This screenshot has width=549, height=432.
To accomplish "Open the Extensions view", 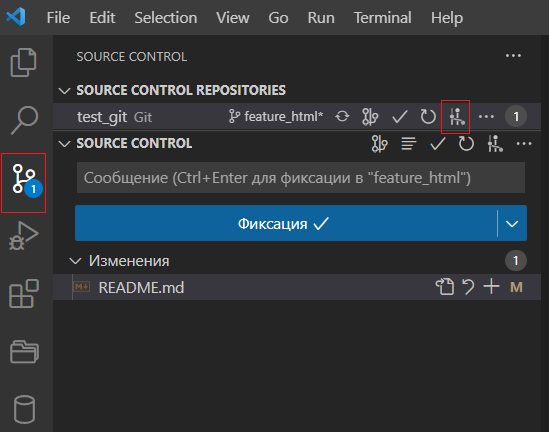I will click(x=23, y=293).
